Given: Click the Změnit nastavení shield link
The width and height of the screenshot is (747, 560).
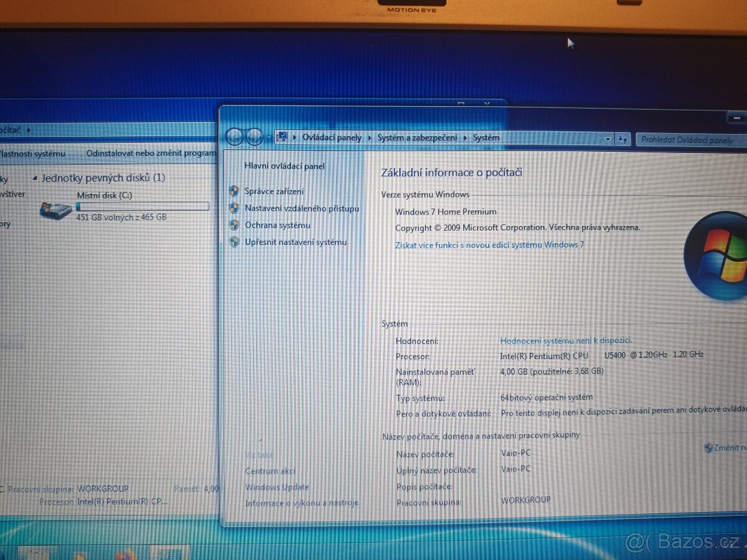Looking at the screenshot, I should pos(725,447).
